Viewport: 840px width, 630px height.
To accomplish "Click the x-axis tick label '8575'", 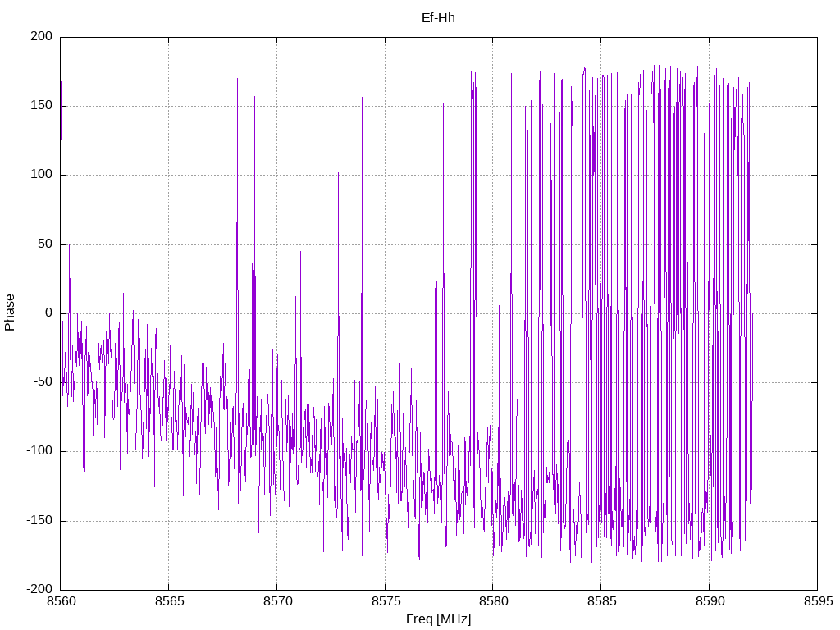I will point(386,601).
